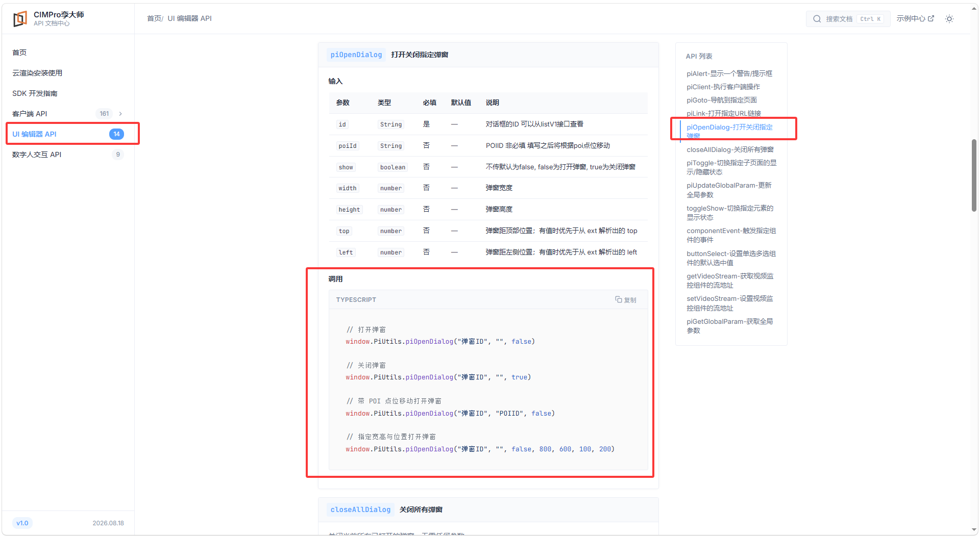The width and height of the screenshot is (980, 537).
Task: Click the 2026.08.18 date text
Action: tap(108, 523)
